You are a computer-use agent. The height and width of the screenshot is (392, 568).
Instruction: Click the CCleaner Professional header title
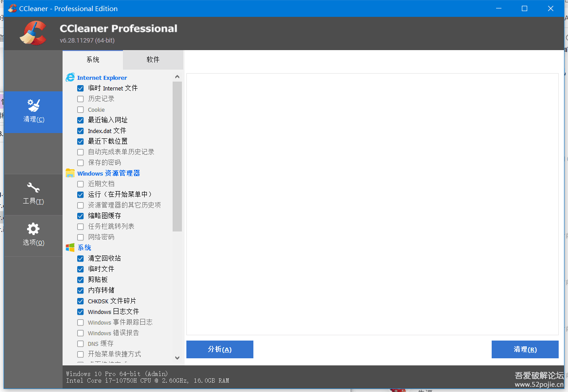tap(118, 28)
